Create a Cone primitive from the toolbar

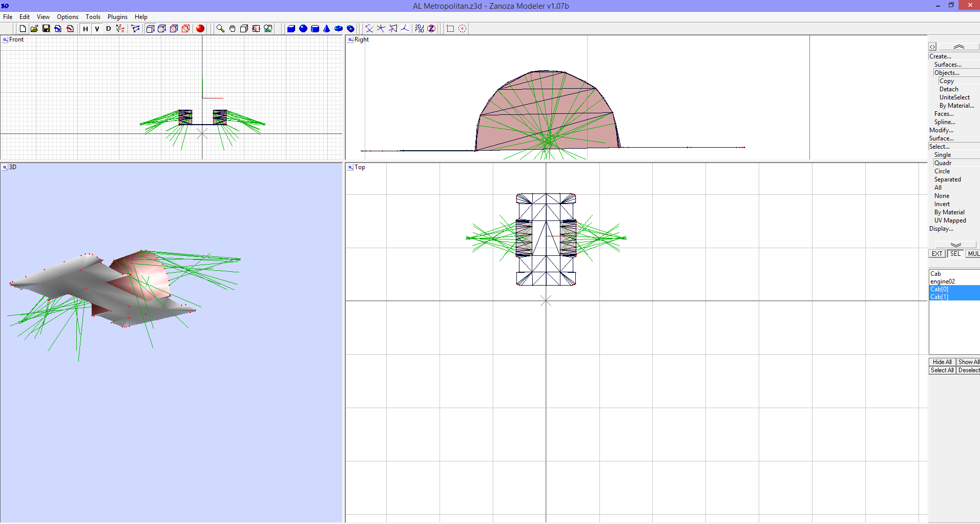(x=326, y=29)
